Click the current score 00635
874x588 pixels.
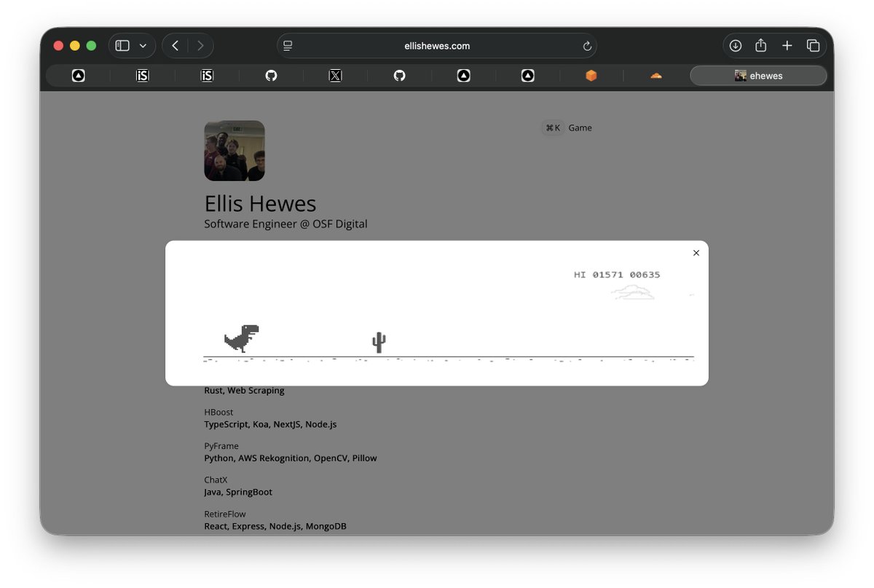645,274
